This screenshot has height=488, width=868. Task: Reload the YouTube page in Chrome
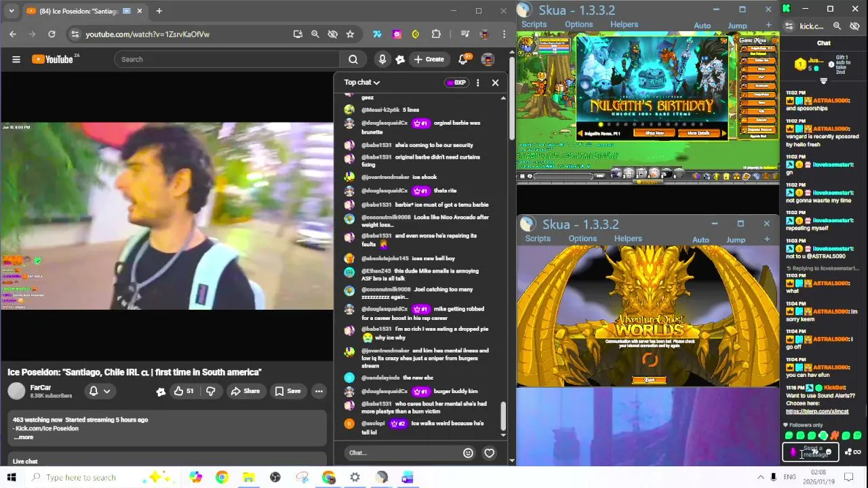click(52, 34)
